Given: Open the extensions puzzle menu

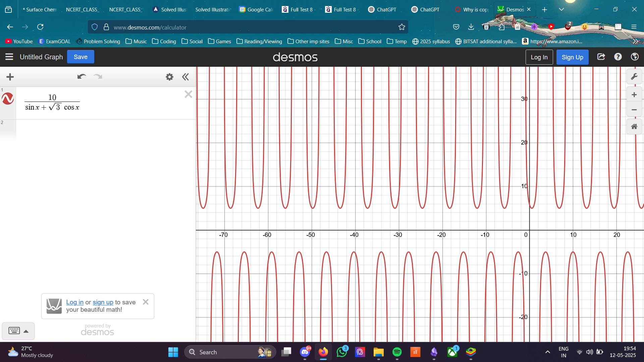Looking at the screenshot, I should (x=501, y=27).
